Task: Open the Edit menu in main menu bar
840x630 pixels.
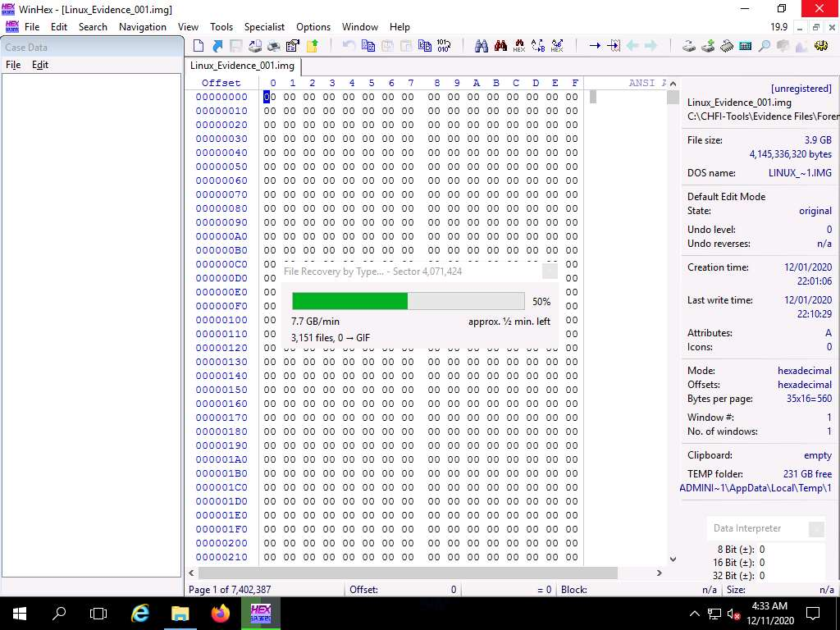Action: pos(59,27)
